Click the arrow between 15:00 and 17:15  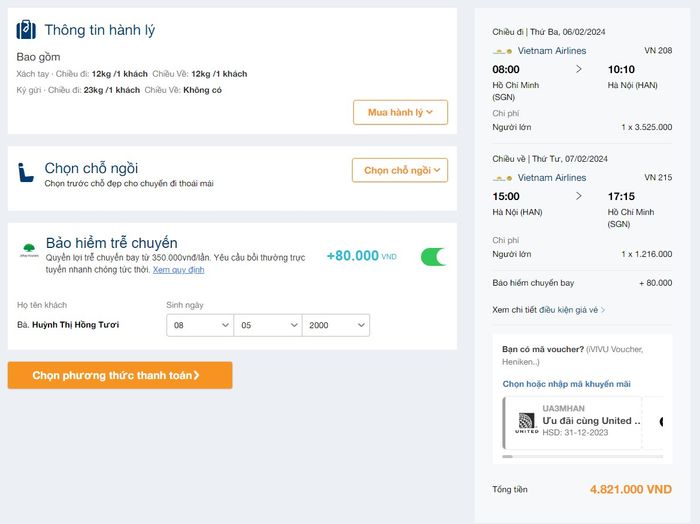578,196
